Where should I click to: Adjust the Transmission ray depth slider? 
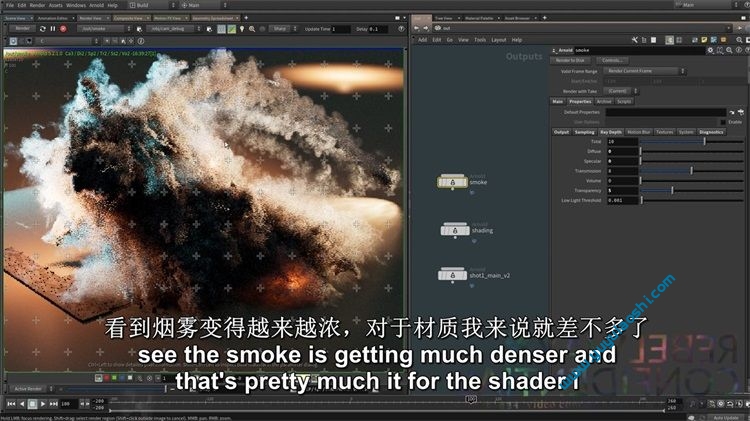click(x=692, y=171)
